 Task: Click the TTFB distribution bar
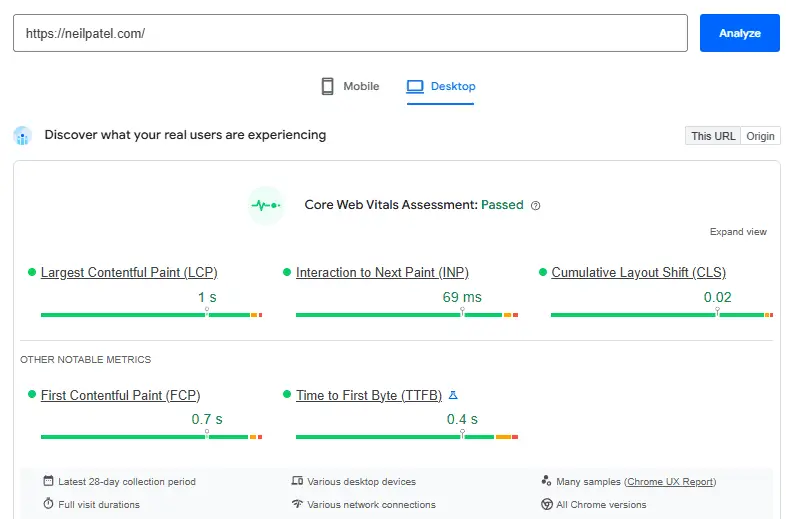tap(407, 437)
